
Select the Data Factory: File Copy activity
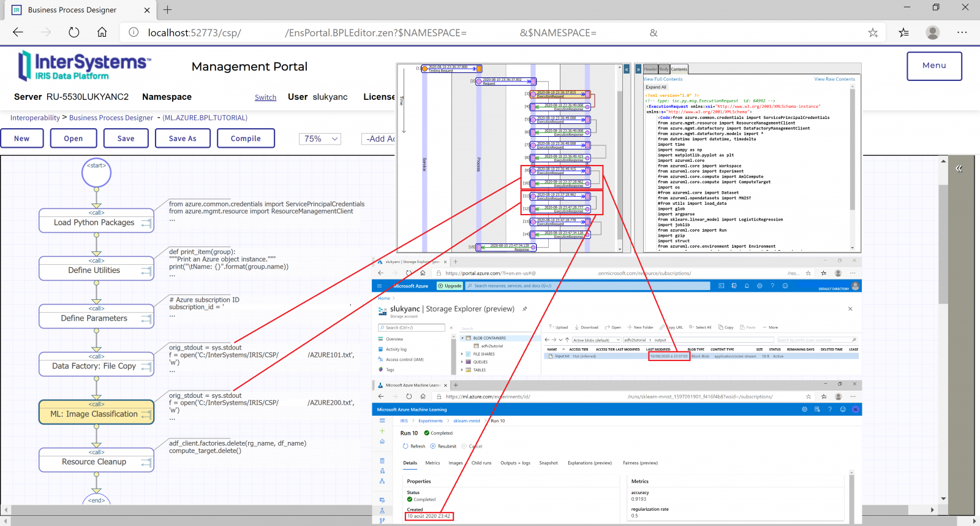click(x=96, y=364)
